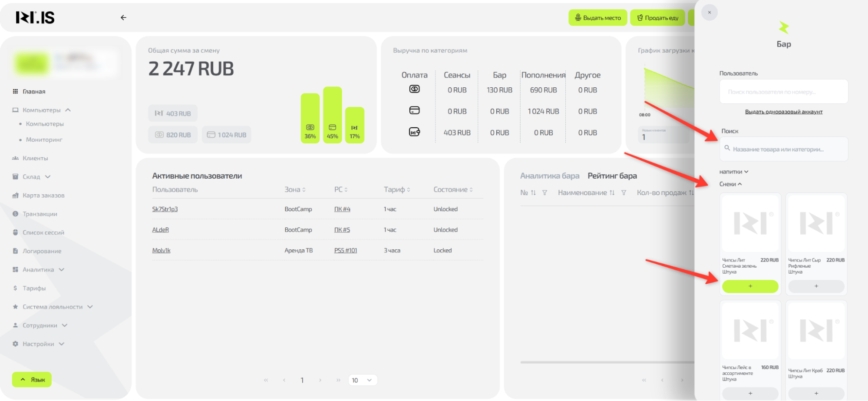
Task: Sort the Зона column with its arrows
Action: (x=304, y=190)
